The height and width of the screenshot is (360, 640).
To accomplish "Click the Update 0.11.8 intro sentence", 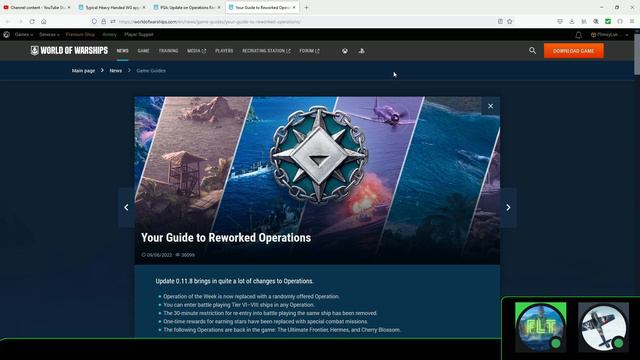I will pos(235,281).
